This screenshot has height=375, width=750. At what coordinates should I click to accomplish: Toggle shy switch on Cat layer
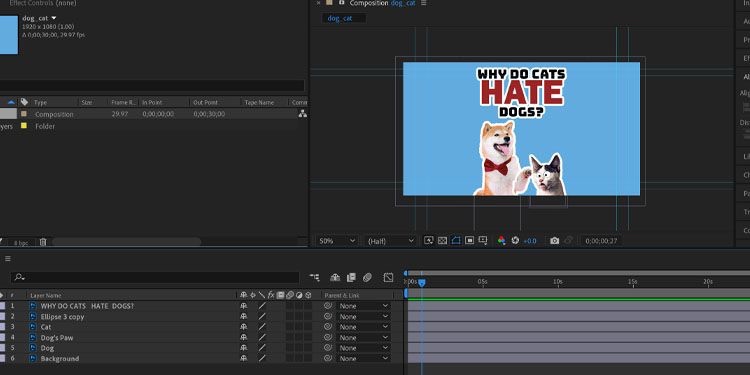coord(243,327)
